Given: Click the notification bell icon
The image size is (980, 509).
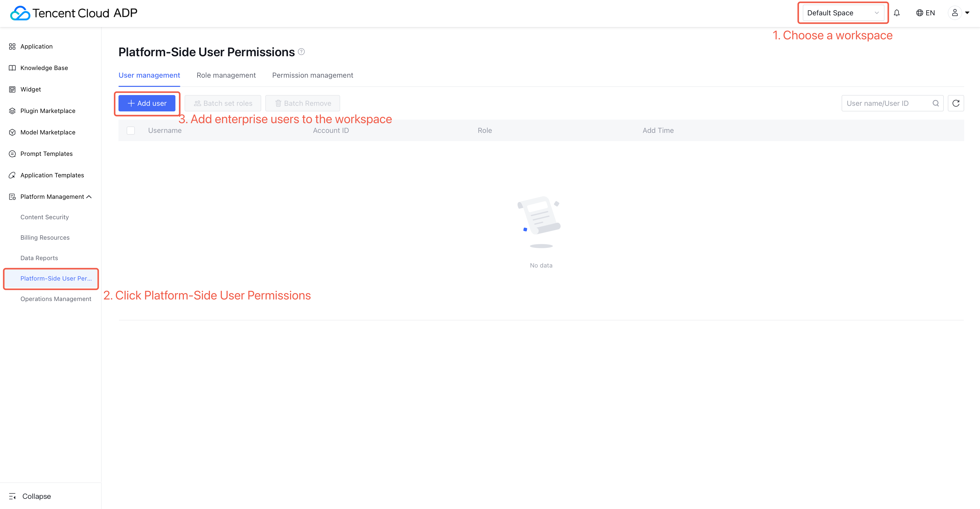Looking at the screenshot, I should pyautogui.click(x=896, y=13).
